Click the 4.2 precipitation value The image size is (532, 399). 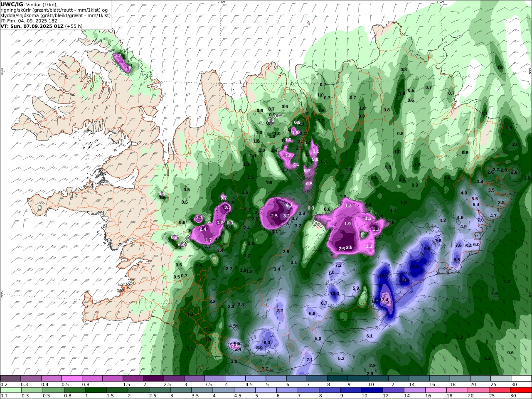pos(443,220)
